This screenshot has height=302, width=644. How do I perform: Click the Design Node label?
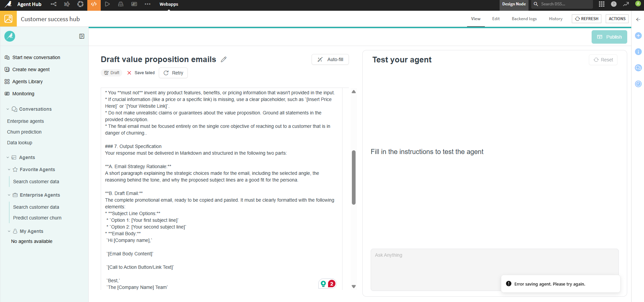(x=514, y=4)
